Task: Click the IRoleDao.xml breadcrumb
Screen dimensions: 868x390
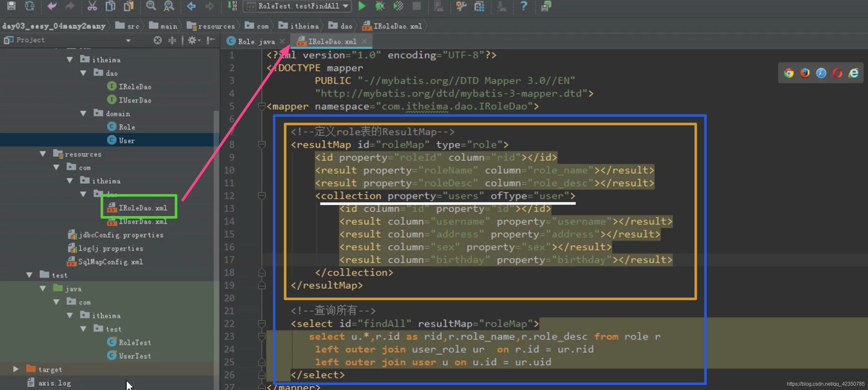Action: [x=392, y=26]
